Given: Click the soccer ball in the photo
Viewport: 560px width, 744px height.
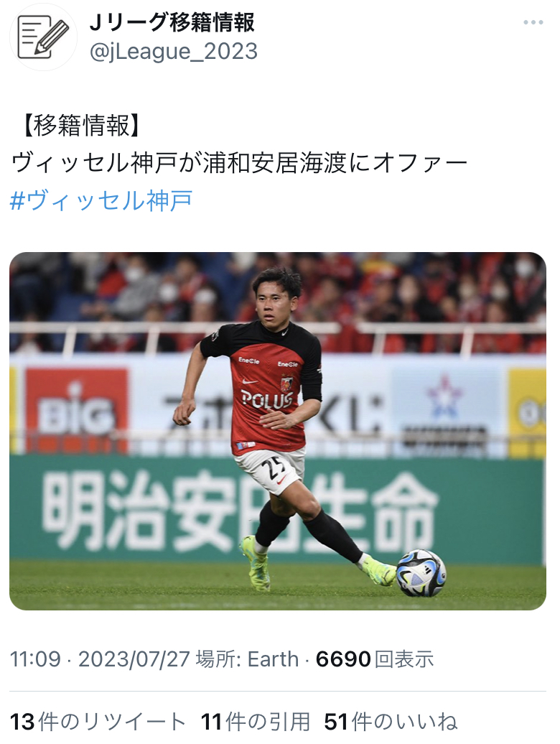Looking at the screenshot, I should pyautogui.click(x=421, y=572).
